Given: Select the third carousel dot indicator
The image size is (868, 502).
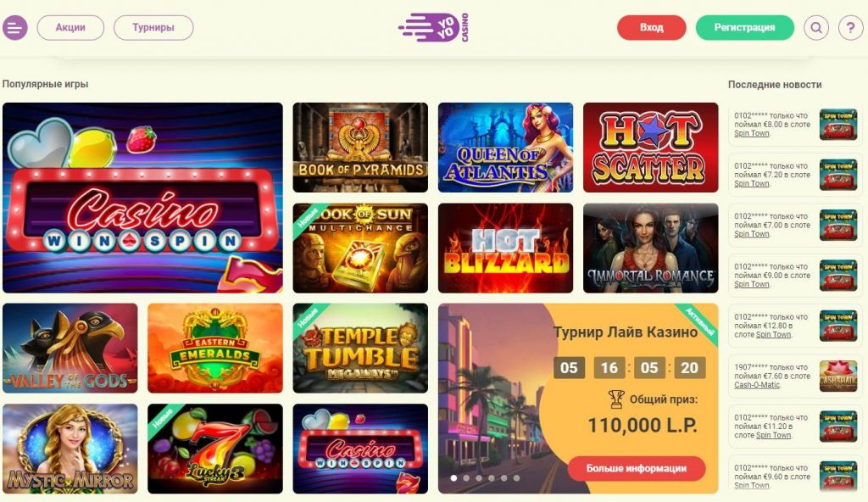Looking at the screenshot, I should [x=479, y=477].
